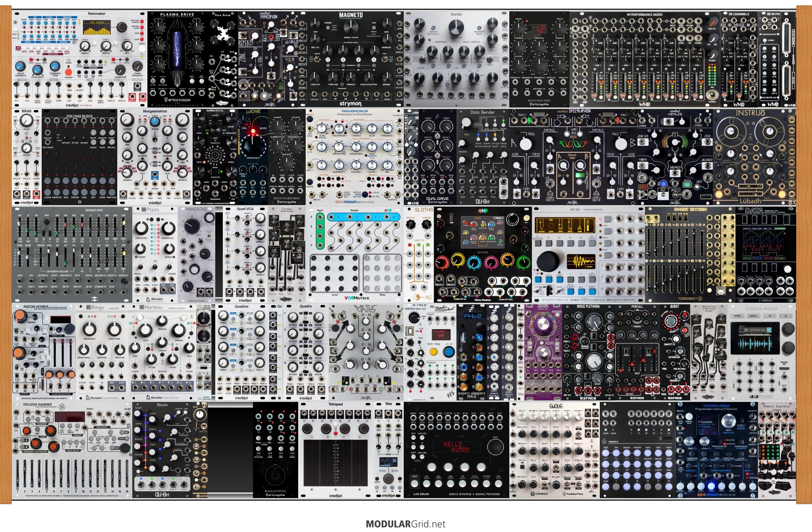The image size is (812, 532).
Task: Click the LXR Drum PERFORM button
Action: pos(422,438)
